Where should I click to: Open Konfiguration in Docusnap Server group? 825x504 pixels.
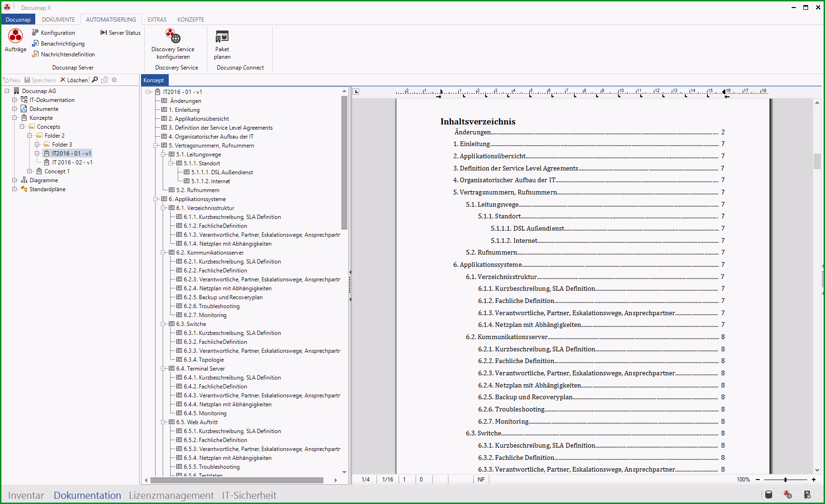(54, 33)
